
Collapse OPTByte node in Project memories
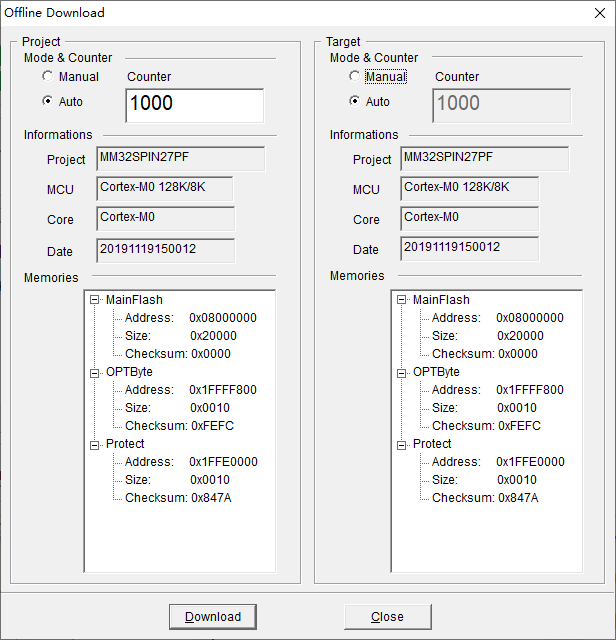click(x=94, y=373)
